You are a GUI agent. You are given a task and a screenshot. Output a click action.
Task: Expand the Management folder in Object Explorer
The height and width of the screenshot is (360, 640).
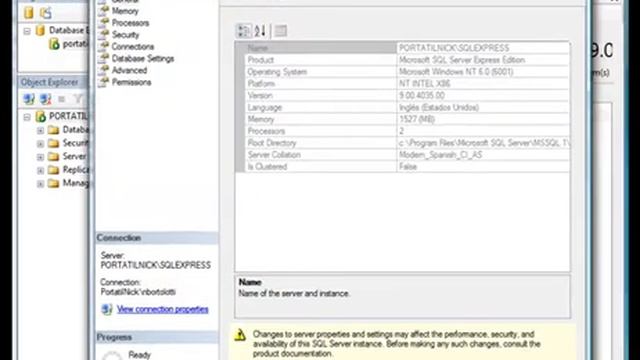pyautogui.click(x=40, y=184)
